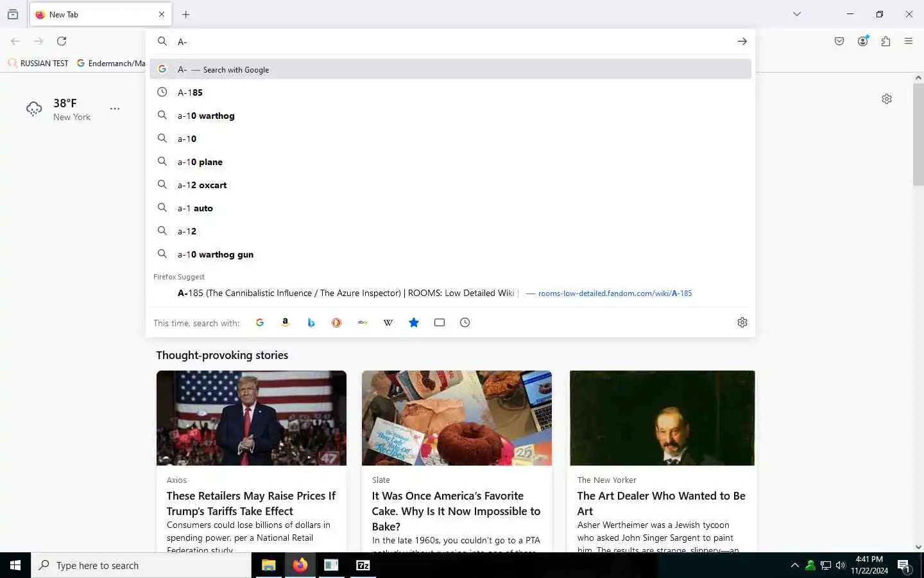The image size is (924, 578).
Task: Close the New Tab tab
Action: click(162, 14)
